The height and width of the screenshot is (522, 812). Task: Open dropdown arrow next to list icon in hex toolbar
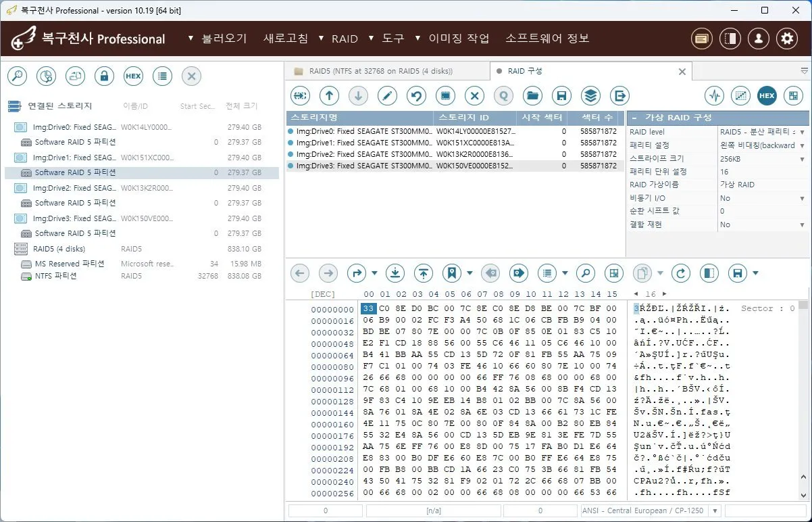pyautogui.click(x=565, y=274)
